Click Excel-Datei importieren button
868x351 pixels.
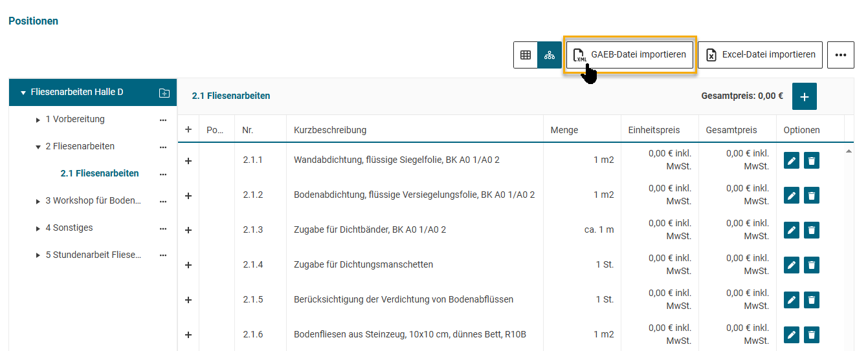(760, 55)
